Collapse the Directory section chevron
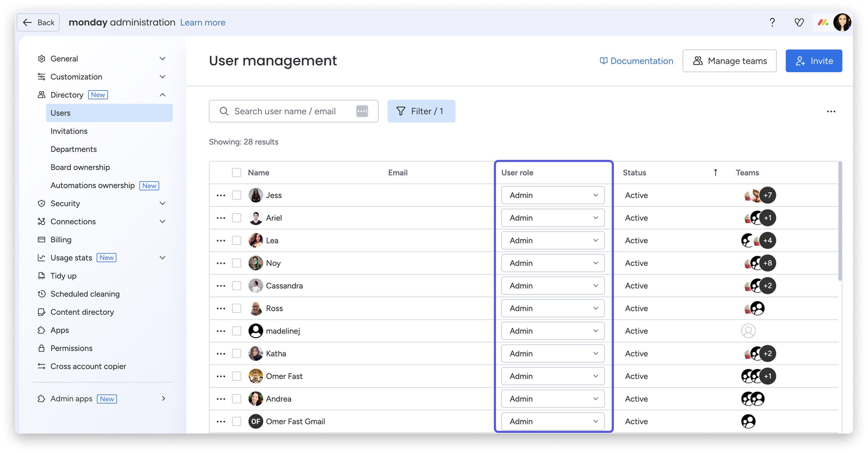868x453 pixels. click(x=162, y=95)
